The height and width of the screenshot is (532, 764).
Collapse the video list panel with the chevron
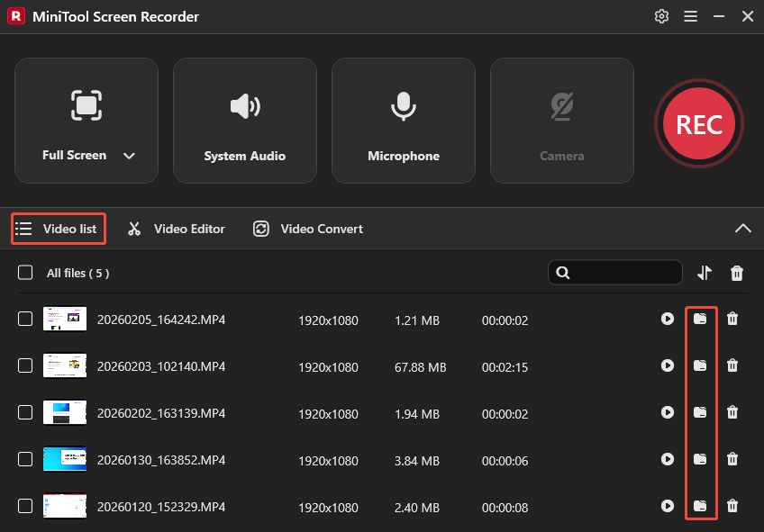[742, 229]
